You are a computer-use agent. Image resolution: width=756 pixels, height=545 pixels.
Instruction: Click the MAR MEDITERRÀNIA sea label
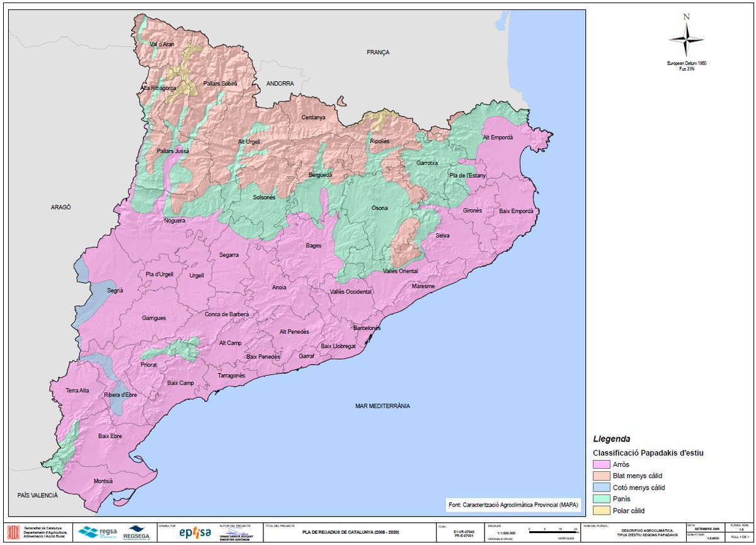coord(382,406)
